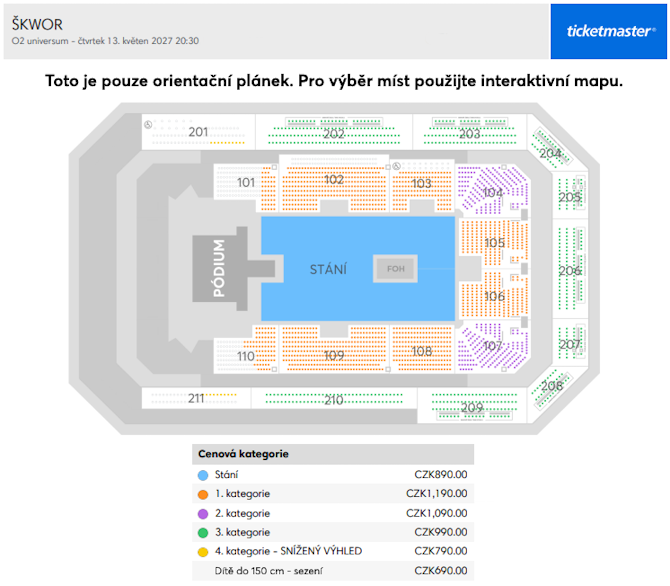Click the yellow 4. kategorie dot
The height and width of the screenshot is (586, 670).
(x=203, y=552)
